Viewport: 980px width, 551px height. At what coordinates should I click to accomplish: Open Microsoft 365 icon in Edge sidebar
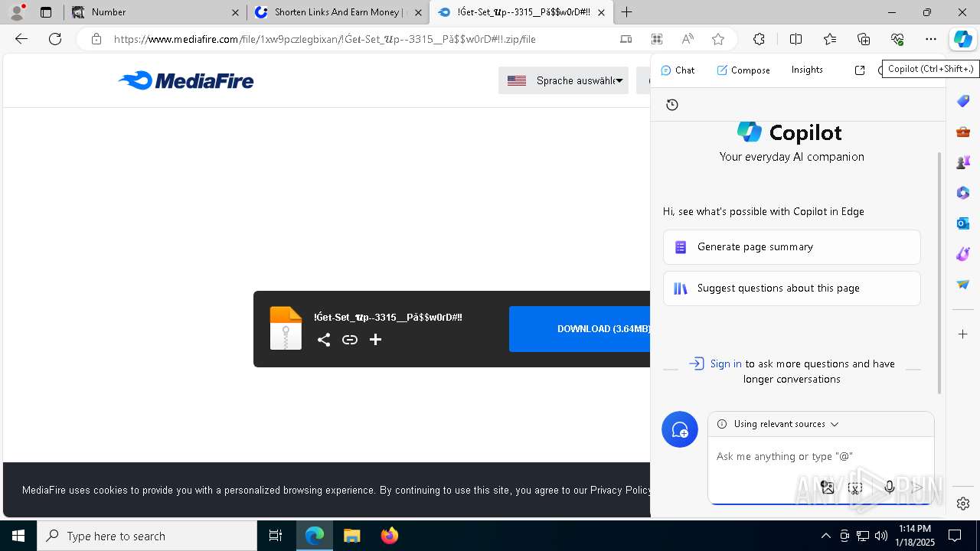click(x=963, y=193)
